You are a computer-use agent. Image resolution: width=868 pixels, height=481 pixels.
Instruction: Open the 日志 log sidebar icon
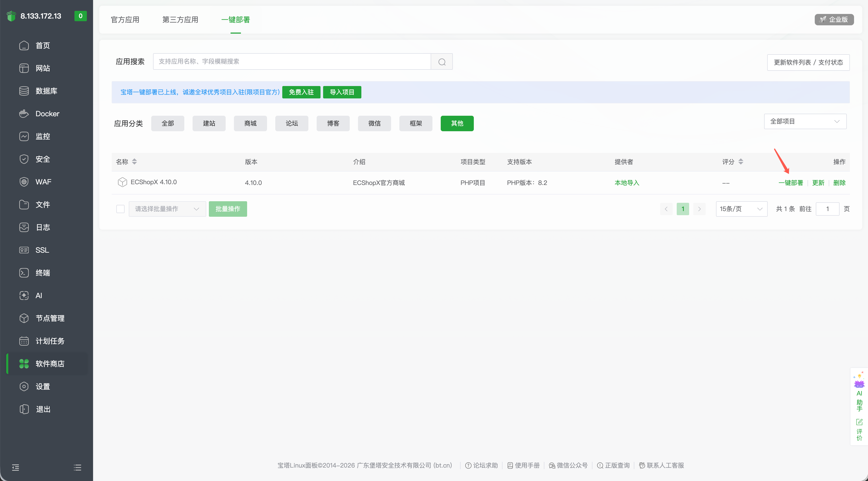[x=24, y=227]
